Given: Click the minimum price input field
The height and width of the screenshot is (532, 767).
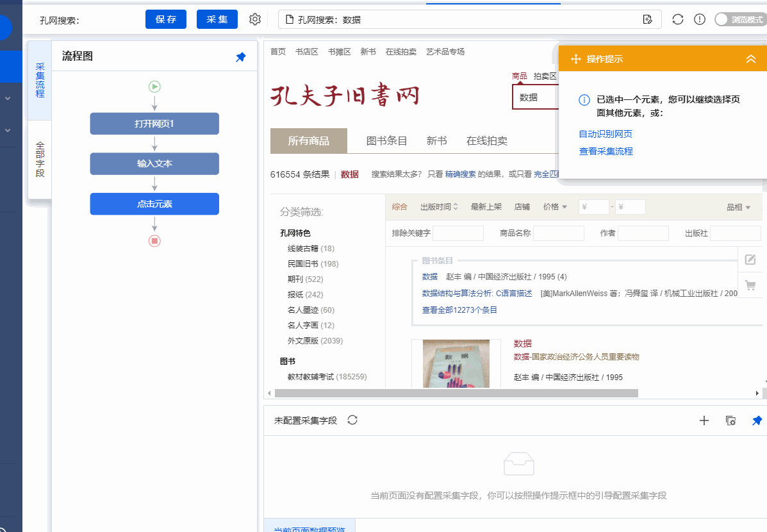Looking at the screenshot, I should (594, 207).
